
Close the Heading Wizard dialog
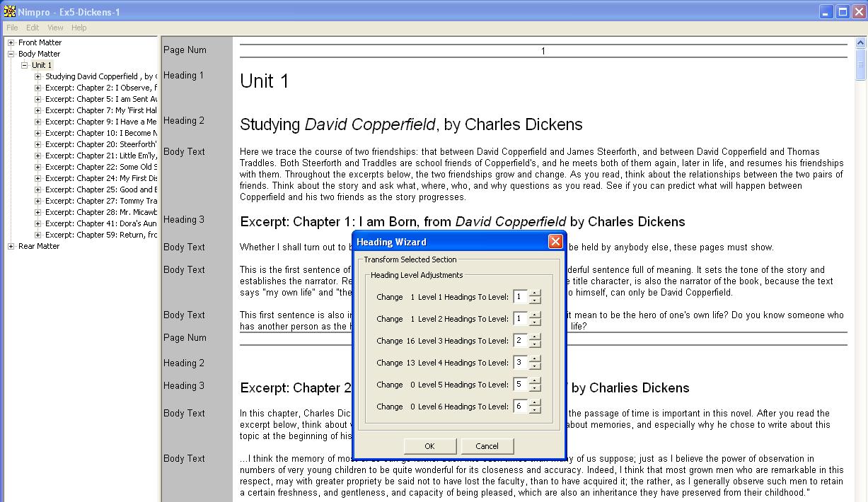(555, 242)
